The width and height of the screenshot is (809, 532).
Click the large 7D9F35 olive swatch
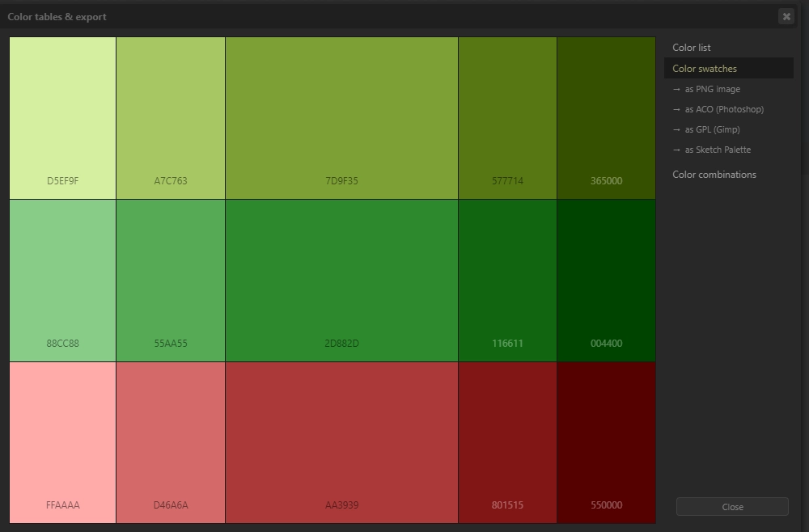tap(341, 118)
